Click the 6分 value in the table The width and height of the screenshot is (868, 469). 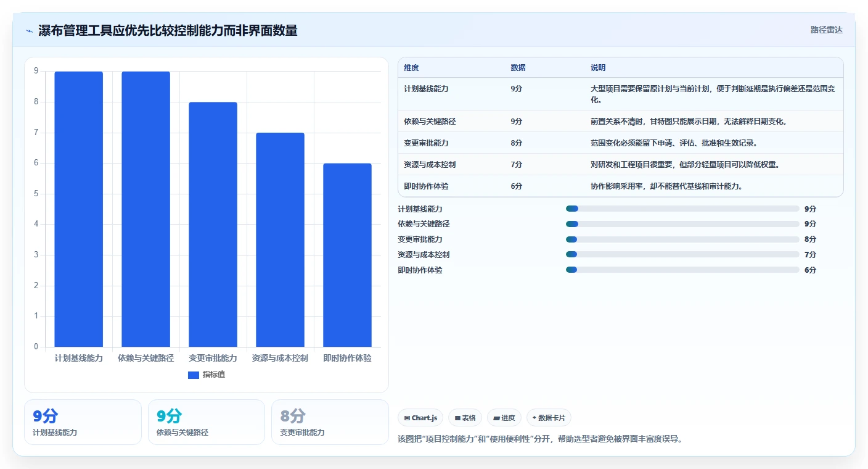[516, 186]
